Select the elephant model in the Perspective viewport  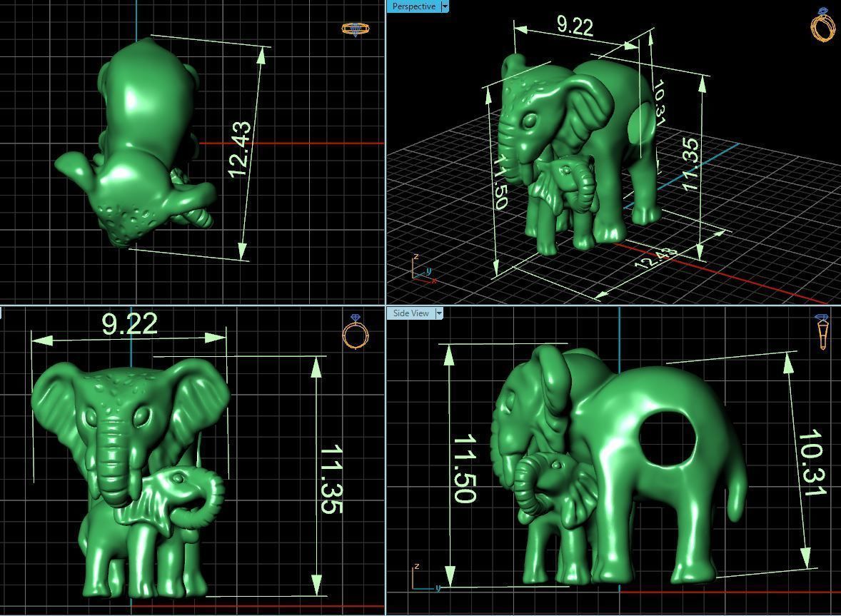pos(579,154)
